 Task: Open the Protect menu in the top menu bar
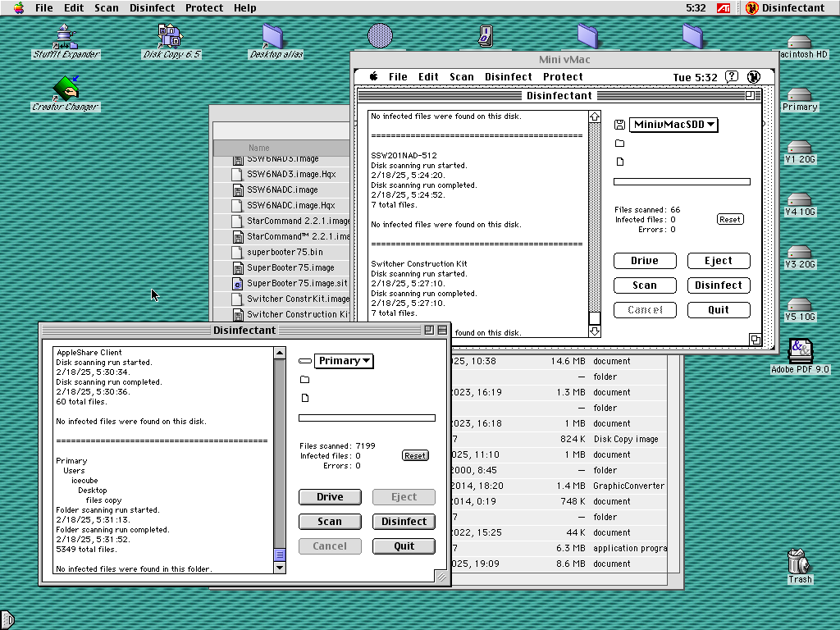click(x=204, y=8)
